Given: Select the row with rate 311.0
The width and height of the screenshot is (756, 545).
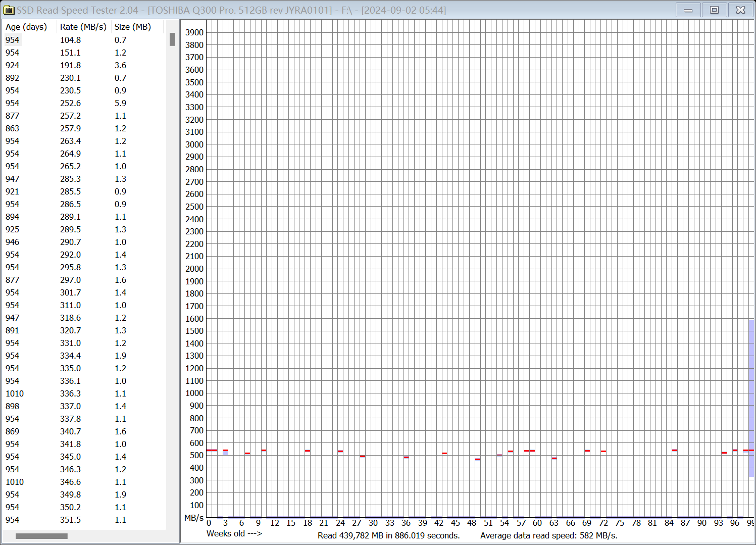Looking at the screenshot, I should [x=84, y=305].
